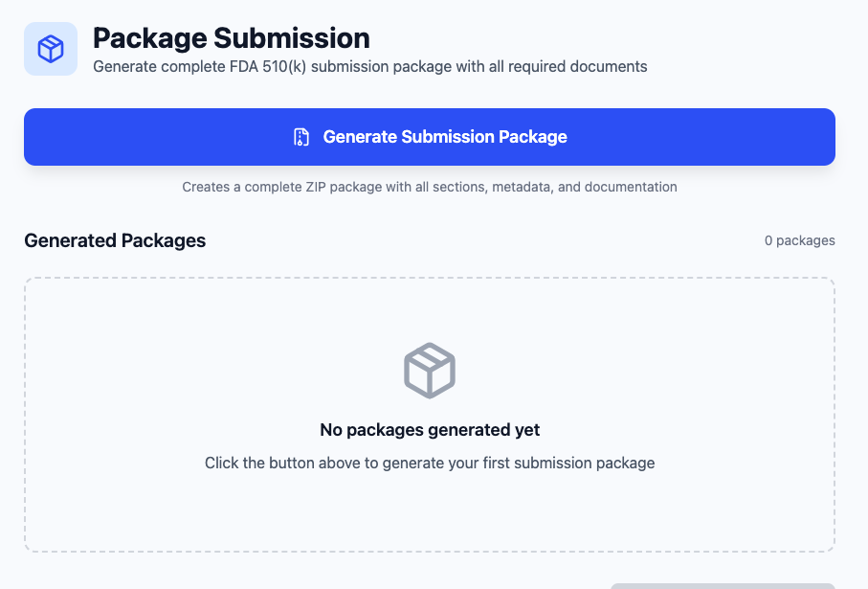
Task: Click the dashed empty packages placeholder box
Action: click(430, 417)
